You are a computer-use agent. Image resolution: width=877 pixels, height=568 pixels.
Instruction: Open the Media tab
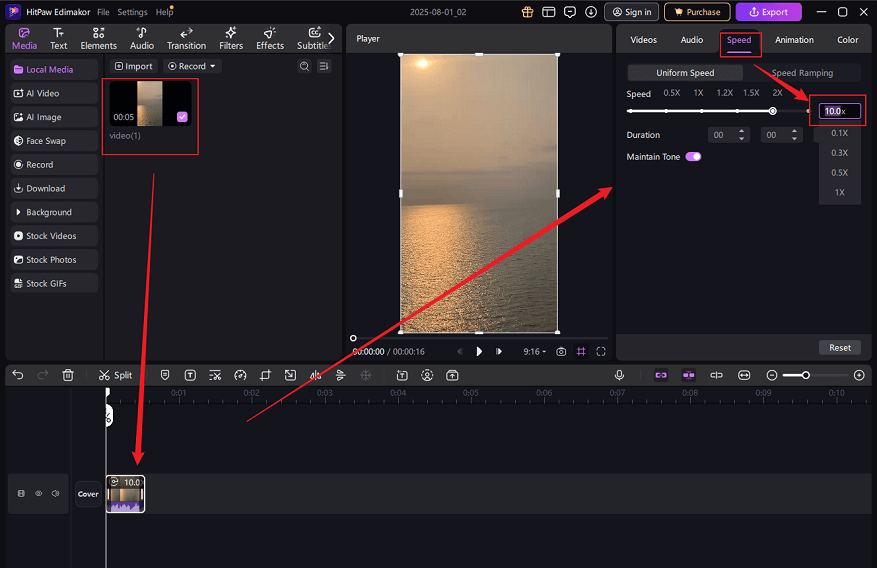24,39
